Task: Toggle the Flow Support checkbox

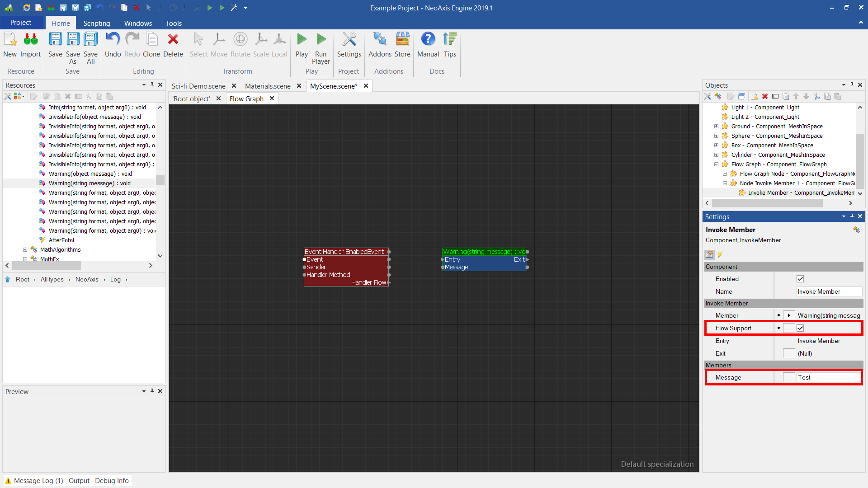Action: click(x=800, y=328)
